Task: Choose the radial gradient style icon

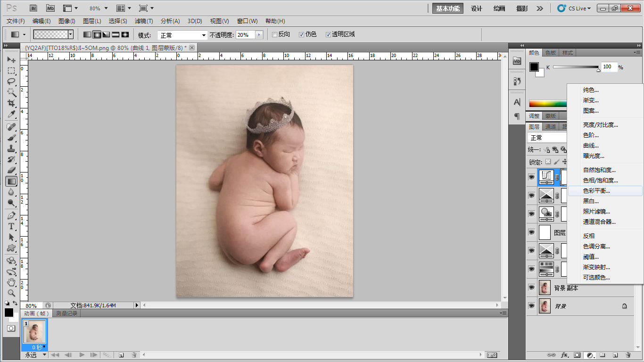Action: click(x=97, y=35)
